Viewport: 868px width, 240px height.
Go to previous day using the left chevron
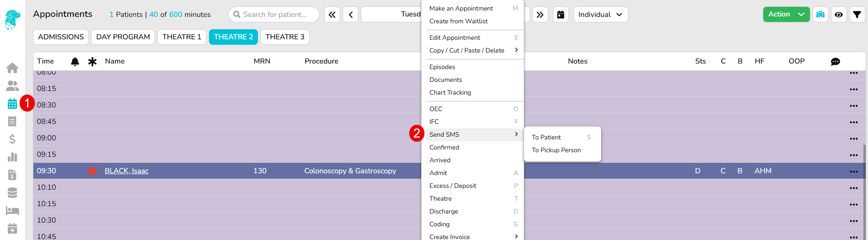[351, 15]
